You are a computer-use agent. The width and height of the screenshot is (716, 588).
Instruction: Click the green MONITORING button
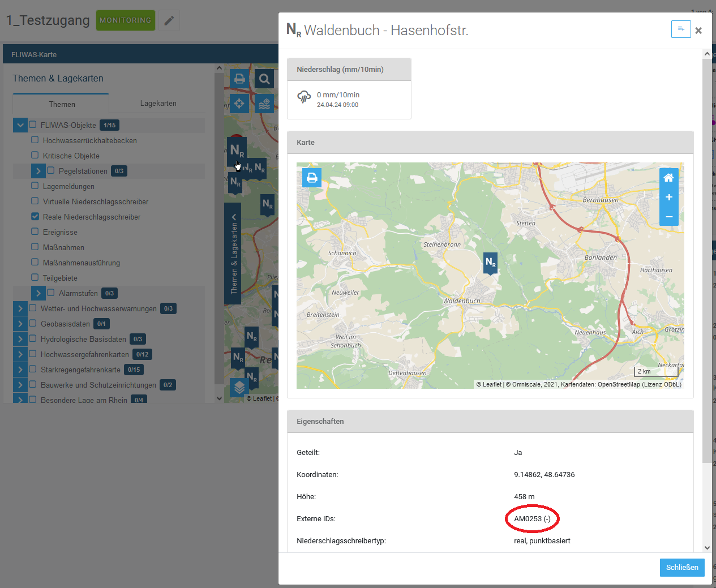(125, 20)
